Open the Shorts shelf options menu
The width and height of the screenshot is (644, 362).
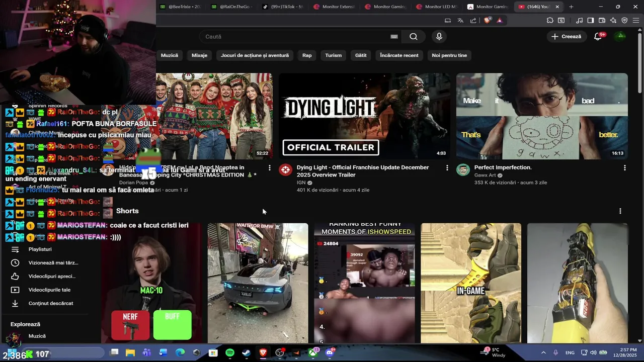coord(620,211)
